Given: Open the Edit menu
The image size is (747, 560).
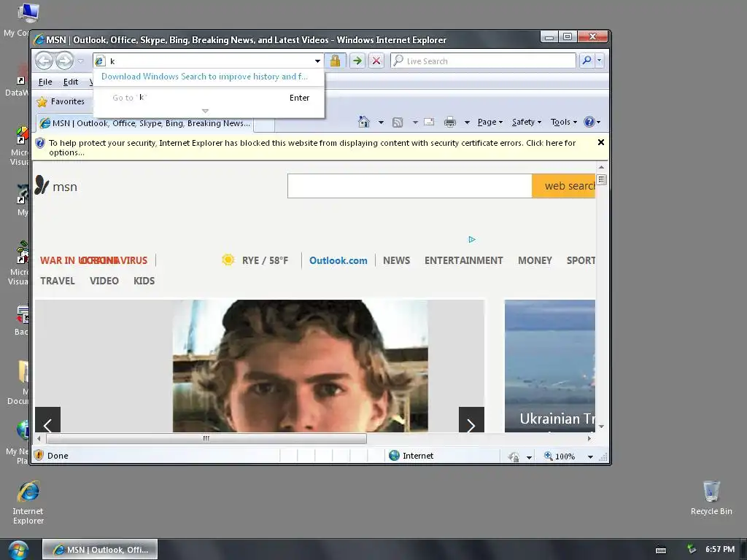Looking at the screenshot, I should click(71, 82).
